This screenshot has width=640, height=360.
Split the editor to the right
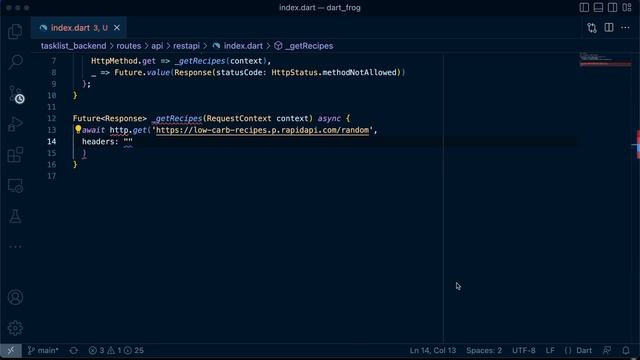(609, 27)
